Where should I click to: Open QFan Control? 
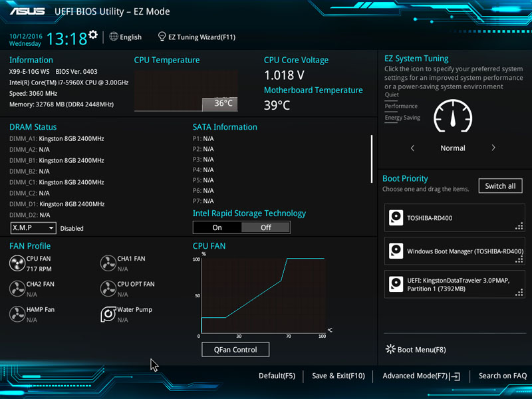tap(235, 350)
